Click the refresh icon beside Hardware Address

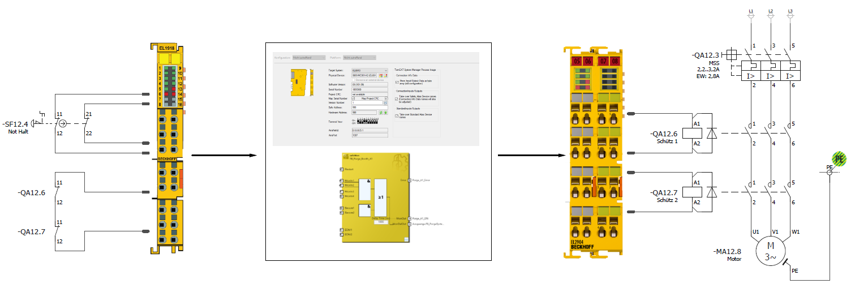point(381,113)
